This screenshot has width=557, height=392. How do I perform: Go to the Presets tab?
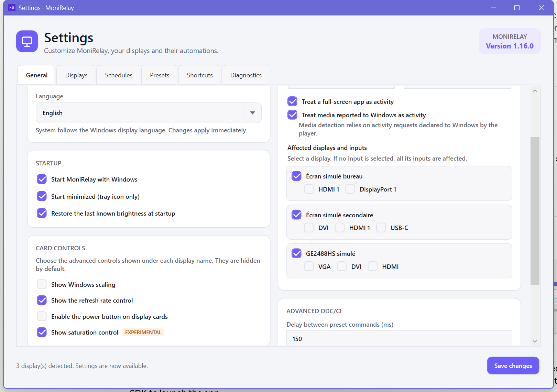point(160,75)
